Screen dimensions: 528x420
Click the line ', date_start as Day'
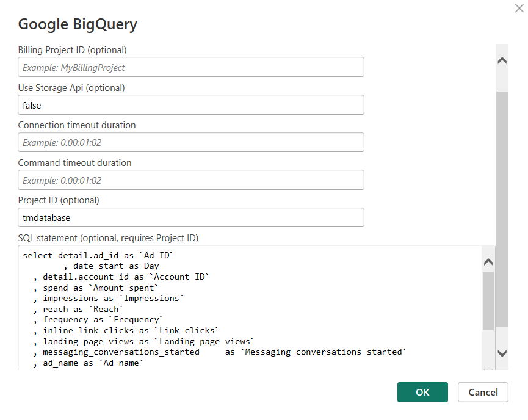click(x=110, y=266)
